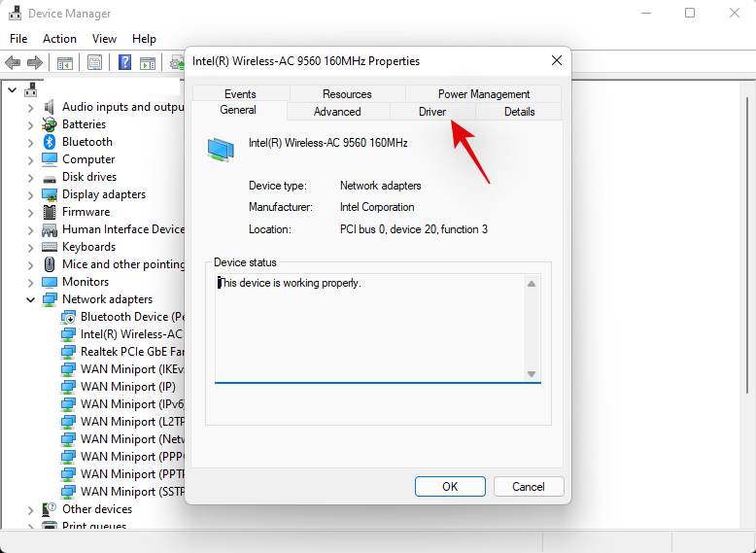Open the View menu
This screenshot has height=553, width=756.
[x=104, y=39]
